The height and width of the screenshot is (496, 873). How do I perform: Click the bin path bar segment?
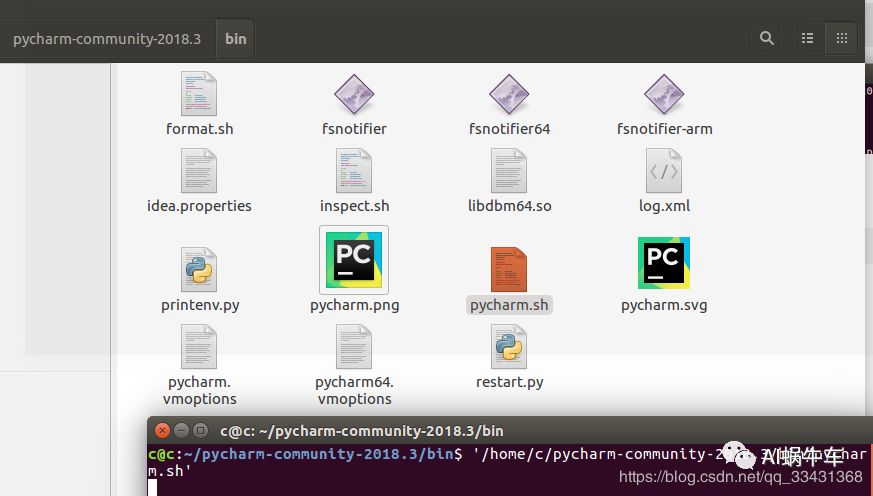point(236,39)
